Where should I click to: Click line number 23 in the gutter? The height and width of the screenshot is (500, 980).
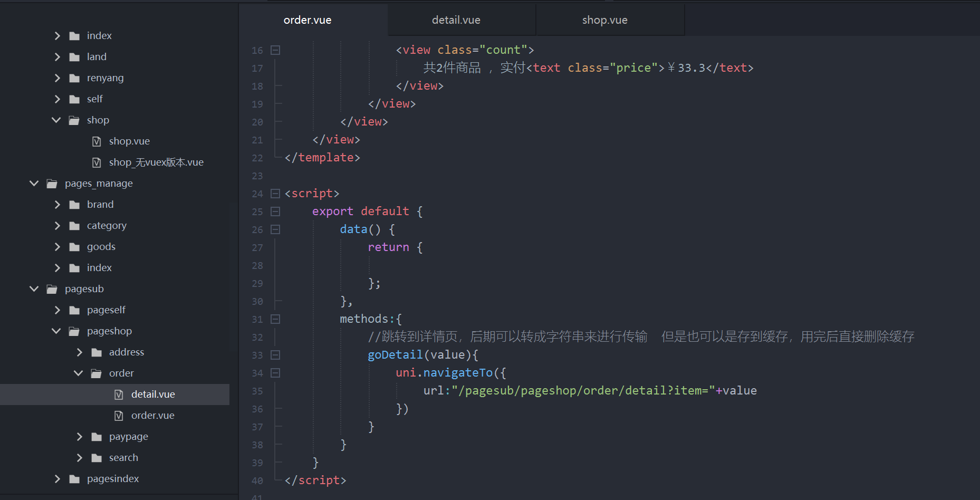pos(257,176)
